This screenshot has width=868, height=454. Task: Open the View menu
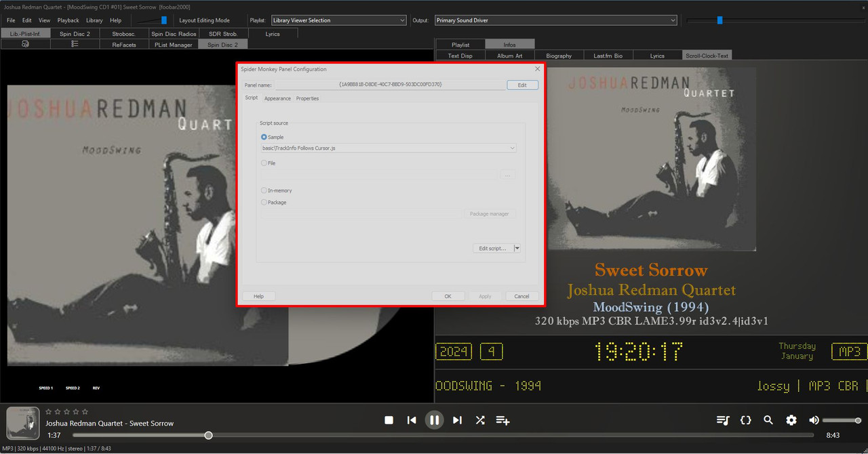44,20
